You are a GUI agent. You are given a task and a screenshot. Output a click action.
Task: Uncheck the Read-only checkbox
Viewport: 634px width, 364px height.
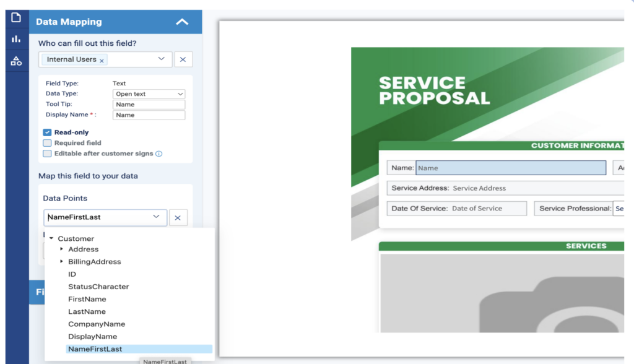(46, 132)
